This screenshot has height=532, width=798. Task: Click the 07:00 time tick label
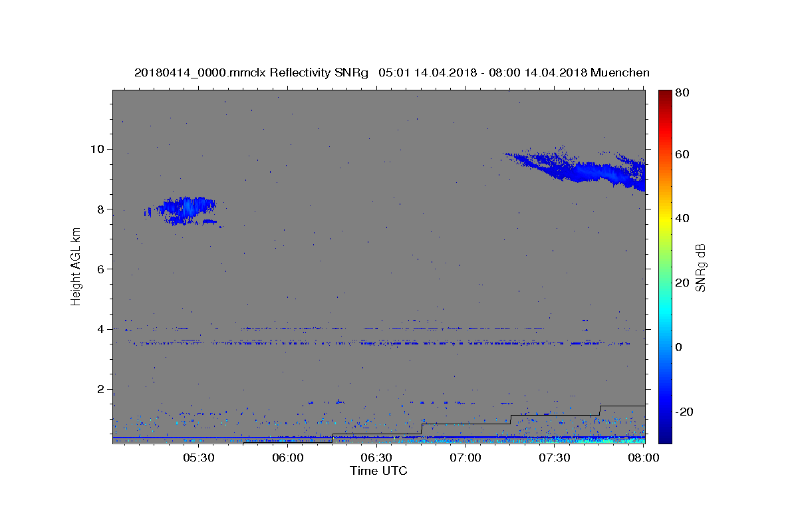465,458
